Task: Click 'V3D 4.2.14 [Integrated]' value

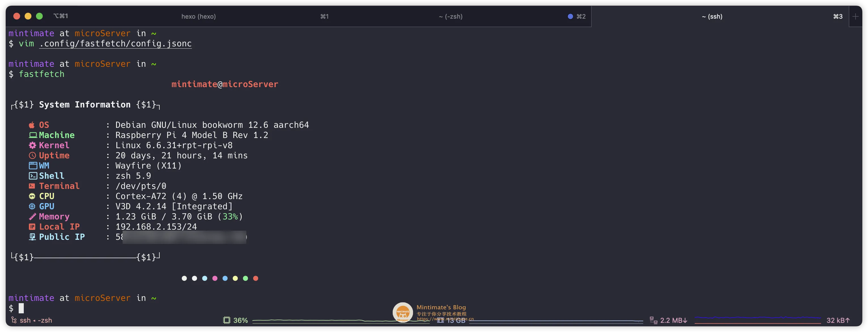Action: pos(174,206)
